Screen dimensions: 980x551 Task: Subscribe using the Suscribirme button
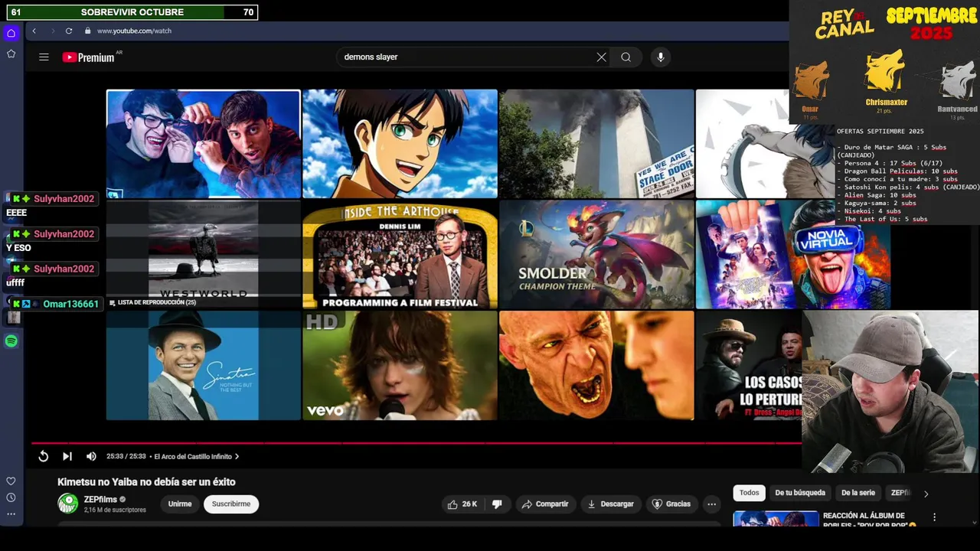tap(231, 504)
